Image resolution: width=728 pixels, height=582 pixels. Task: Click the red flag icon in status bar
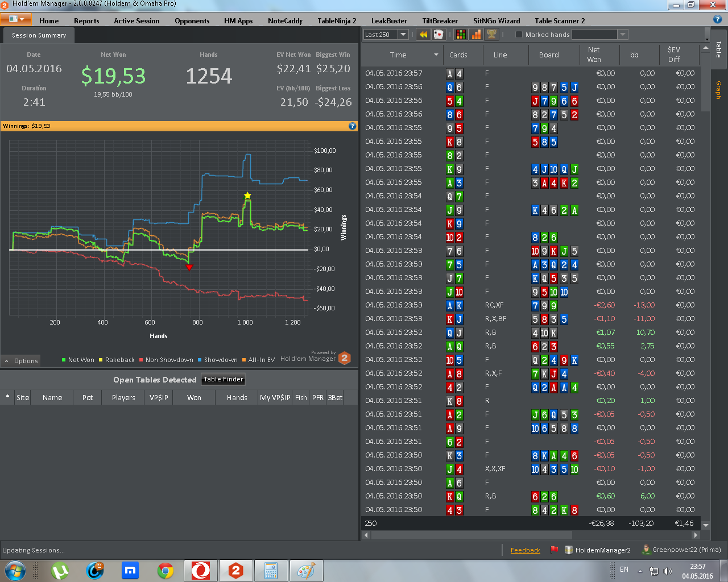555,550
